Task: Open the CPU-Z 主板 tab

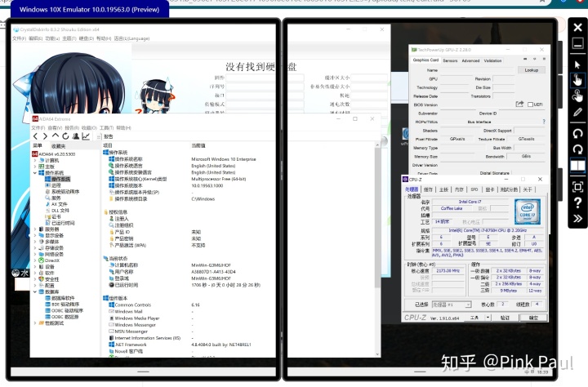Action: 443,189
